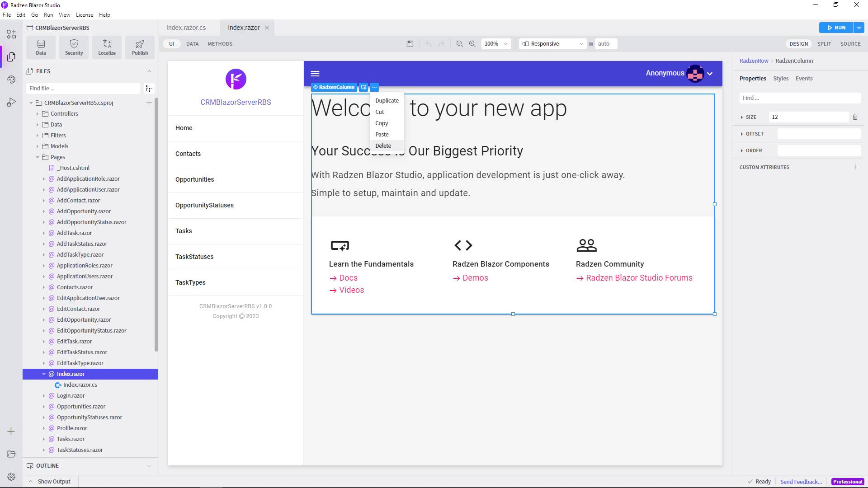Select parent of RadzenColumn icon
Image resolution: width=868 pixels, height=488 pixels.
[x=363, y=87]
